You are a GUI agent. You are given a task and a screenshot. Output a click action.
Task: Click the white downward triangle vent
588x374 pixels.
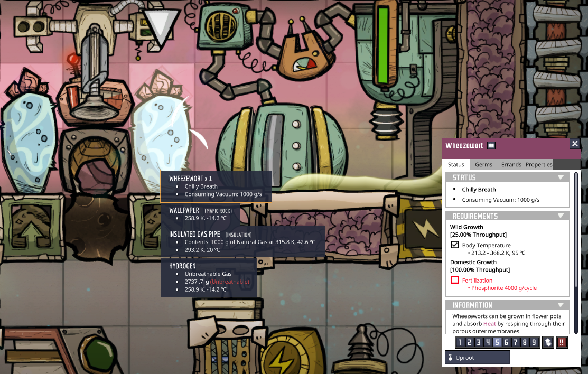(161, 26)
